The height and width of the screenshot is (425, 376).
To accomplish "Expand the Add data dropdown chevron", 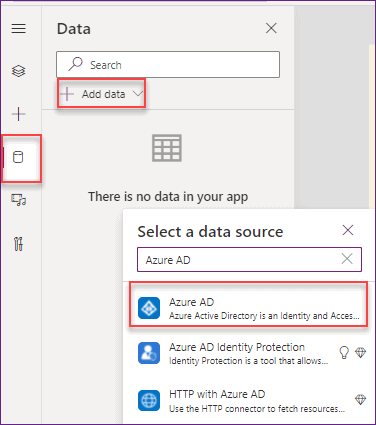I will 138,94.
